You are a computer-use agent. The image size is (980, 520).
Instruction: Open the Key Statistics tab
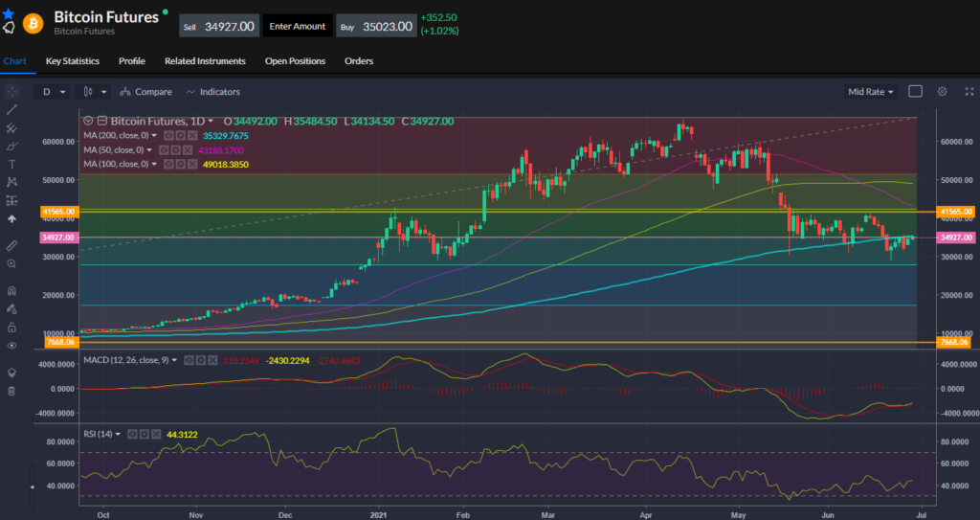[73, 60]
